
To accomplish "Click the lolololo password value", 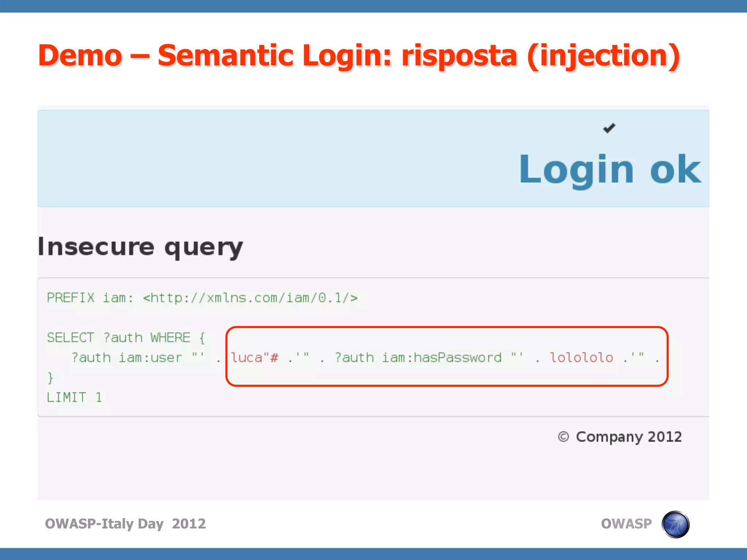I will click(x=581, y=358).
